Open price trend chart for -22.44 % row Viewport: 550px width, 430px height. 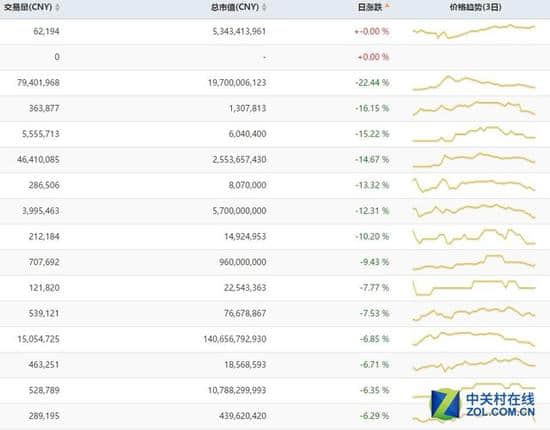click(474, 83)
